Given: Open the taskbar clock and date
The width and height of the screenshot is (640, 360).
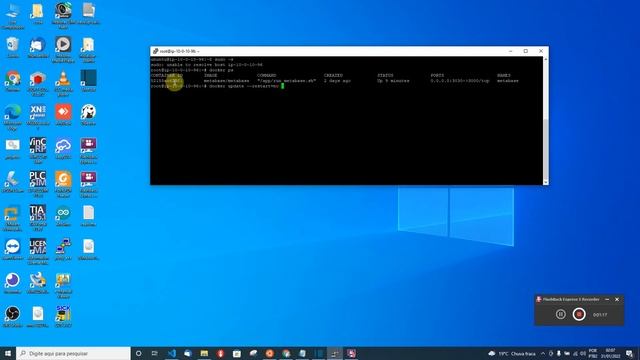Looking at the screenshot, I should (x=610, y=353).
